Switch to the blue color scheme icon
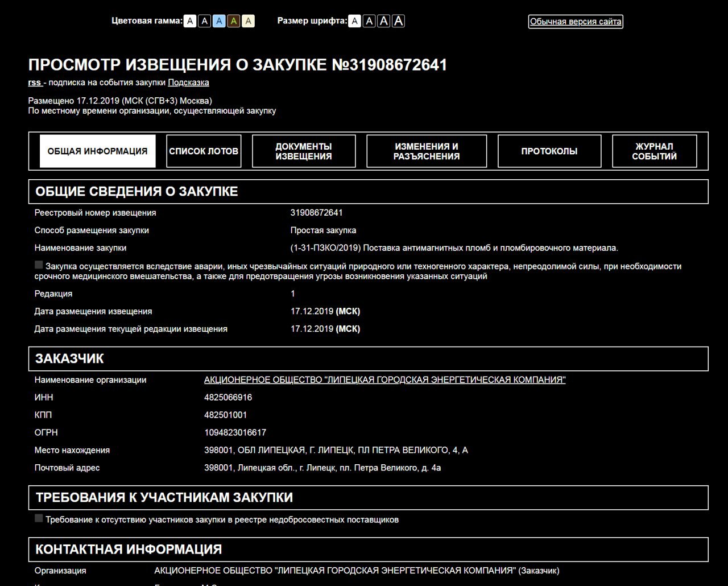The image size is (728, 586). coord(219,22)
